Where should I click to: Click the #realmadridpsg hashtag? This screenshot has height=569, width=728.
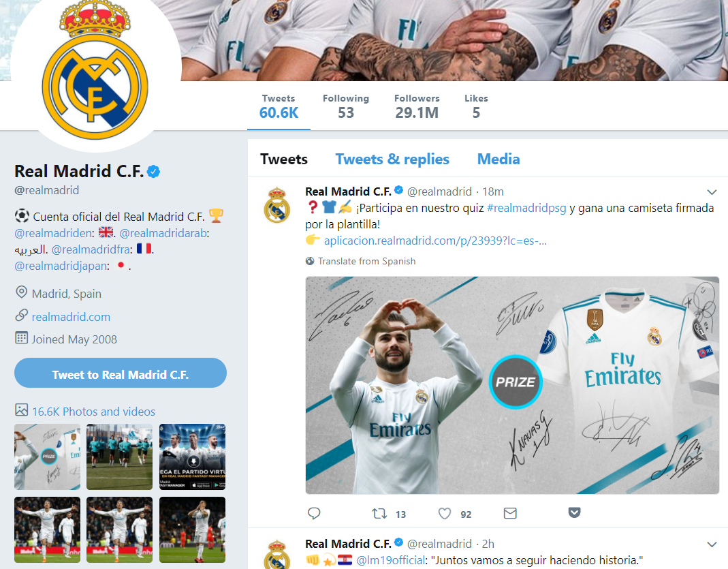point(526,208)
